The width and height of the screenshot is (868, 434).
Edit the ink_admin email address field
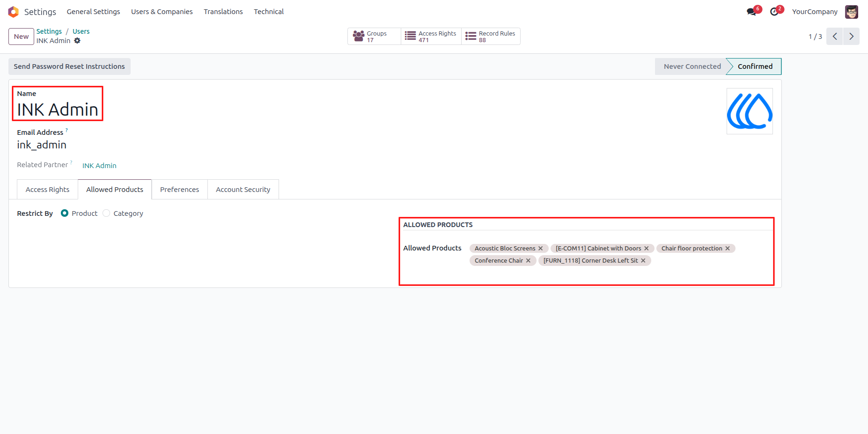[x=42, y=145]
